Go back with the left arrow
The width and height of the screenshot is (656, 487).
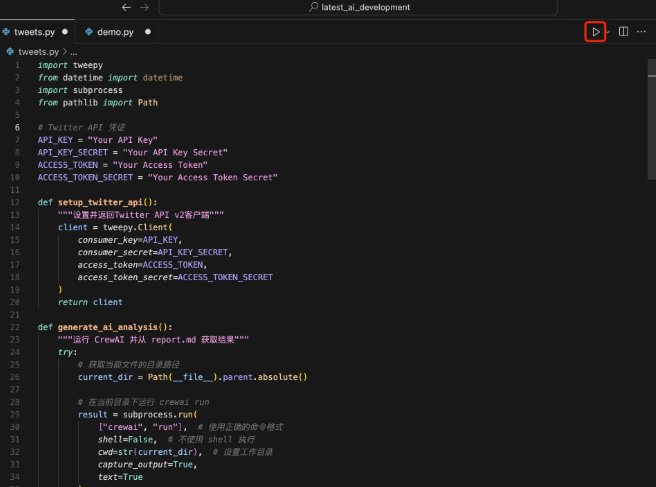127,7
